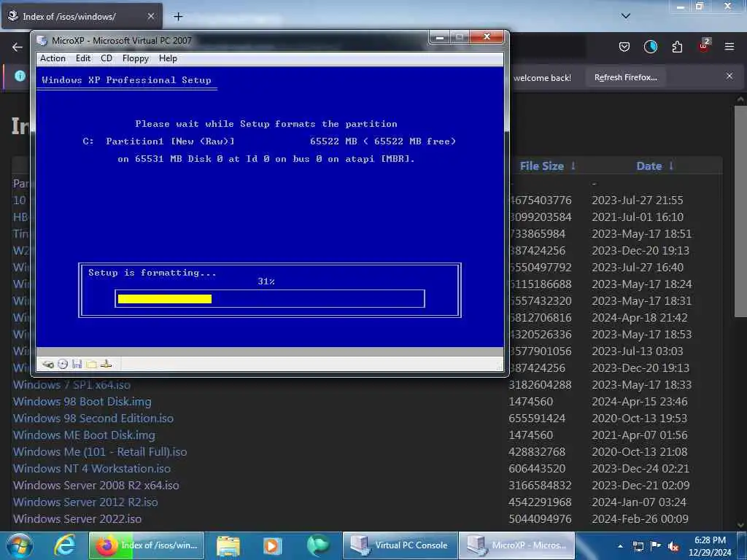This screenshot has height=560, width=747.
Task: Click the date 2020-Oct-13 19:53
Action: pyautogui.click(x=639, y=418)
